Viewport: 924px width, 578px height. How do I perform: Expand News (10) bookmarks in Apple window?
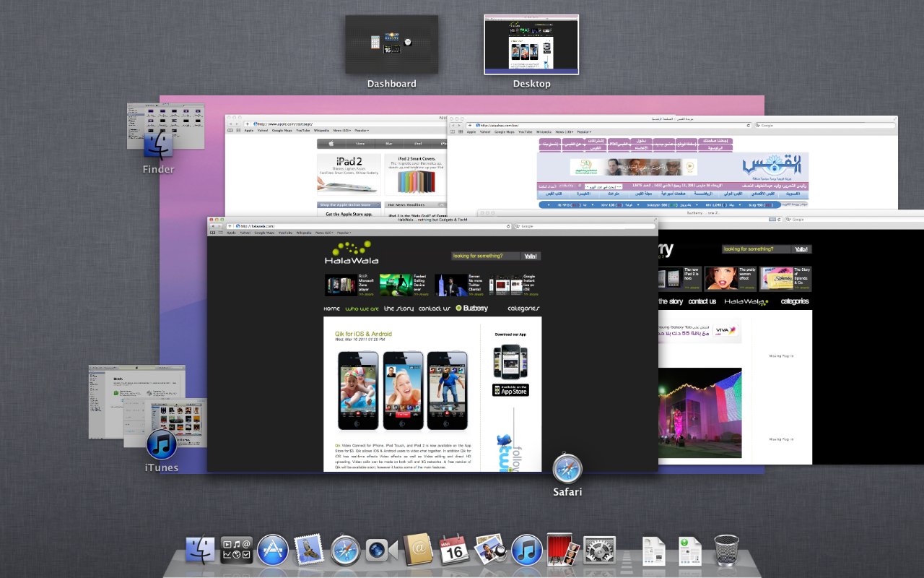point(342,131)
